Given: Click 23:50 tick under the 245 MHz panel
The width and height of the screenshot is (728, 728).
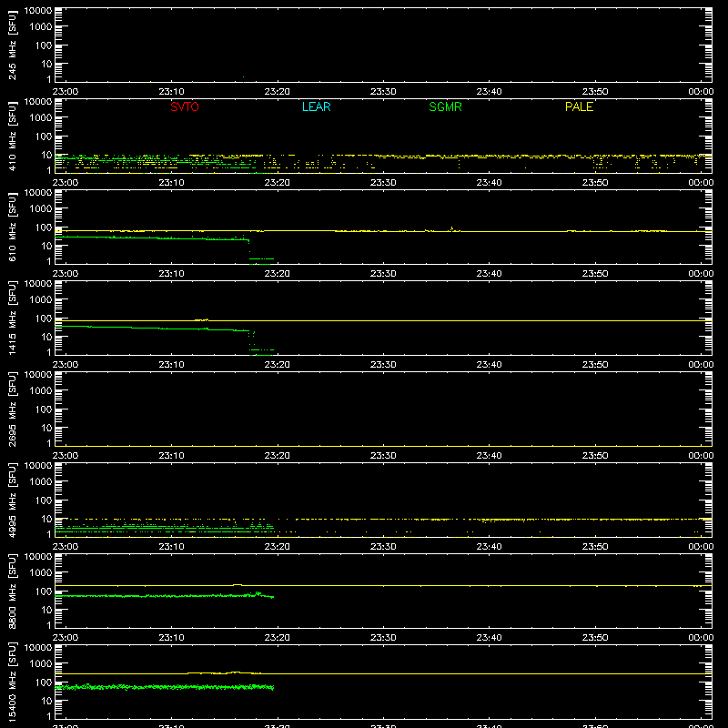Looking at the screenshot, I should point(595,92).
